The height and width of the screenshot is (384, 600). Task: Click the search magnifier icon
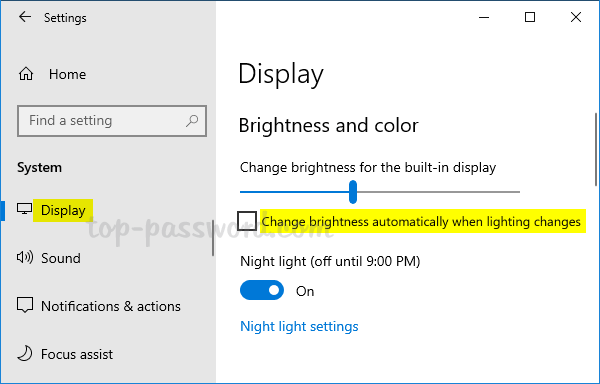(x=192, y=121)
